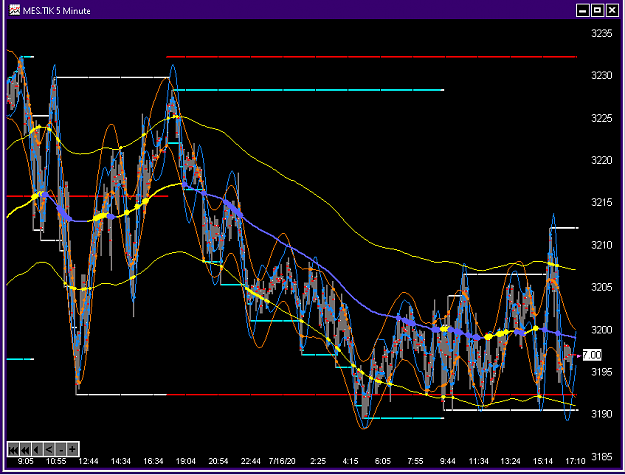Click the current price label 7.00
The image size is (625, 475).
coord(592,355)
